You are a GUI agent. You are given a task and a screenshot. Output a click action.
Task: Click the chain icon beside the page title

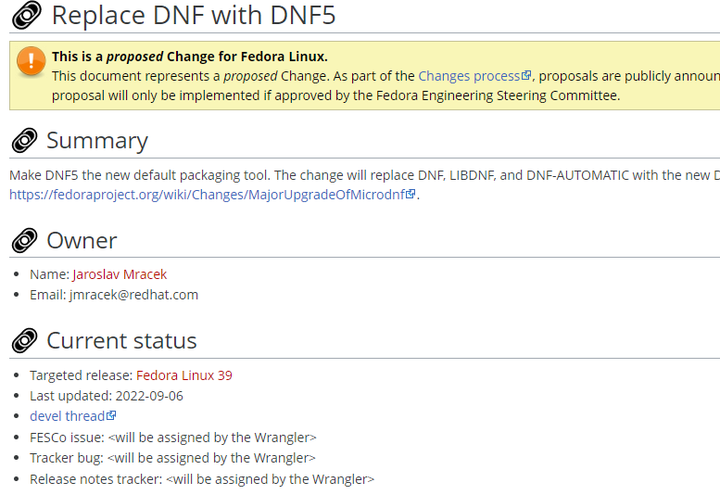click(24, 15)
